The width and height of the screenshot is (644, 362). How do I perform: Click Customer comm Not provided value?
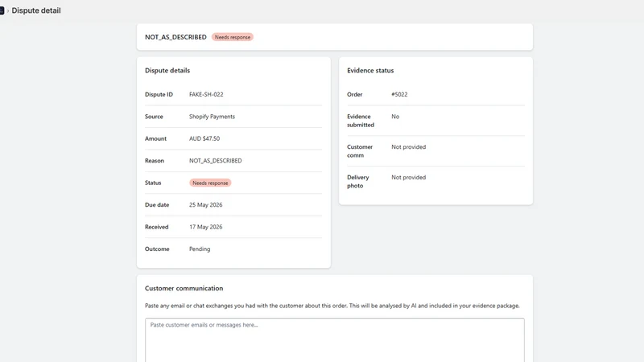click(408, 147)
